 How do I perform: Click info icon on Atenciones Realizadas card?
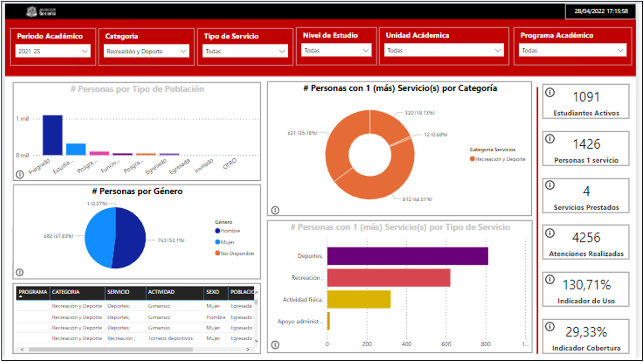[550, 232]
